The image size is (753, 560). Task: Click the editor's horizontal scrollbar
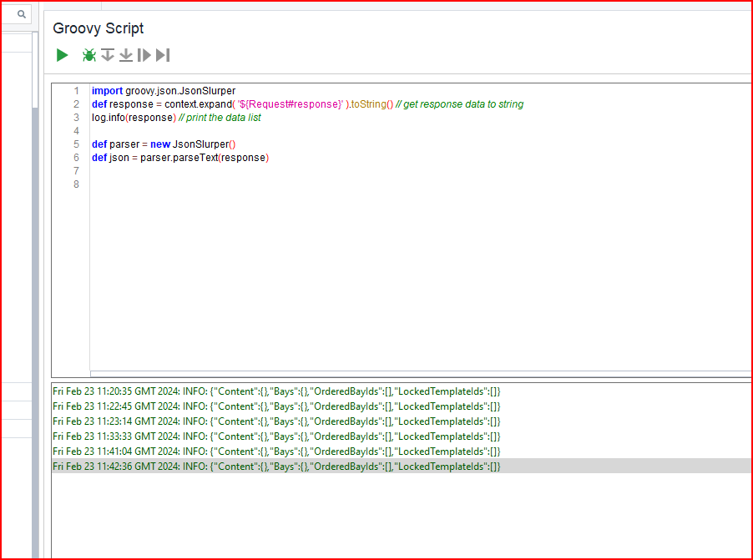(x=417, y=373)
